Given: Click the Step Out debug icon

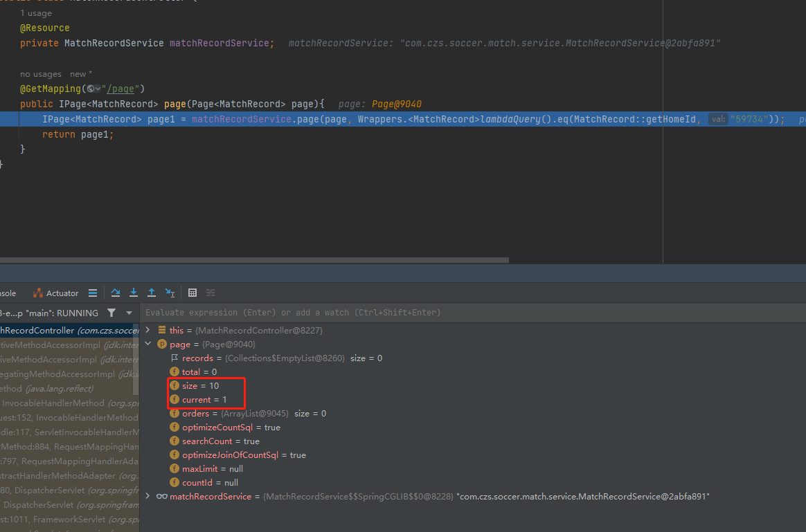Looking at the screenshot, I should [152, 293].
